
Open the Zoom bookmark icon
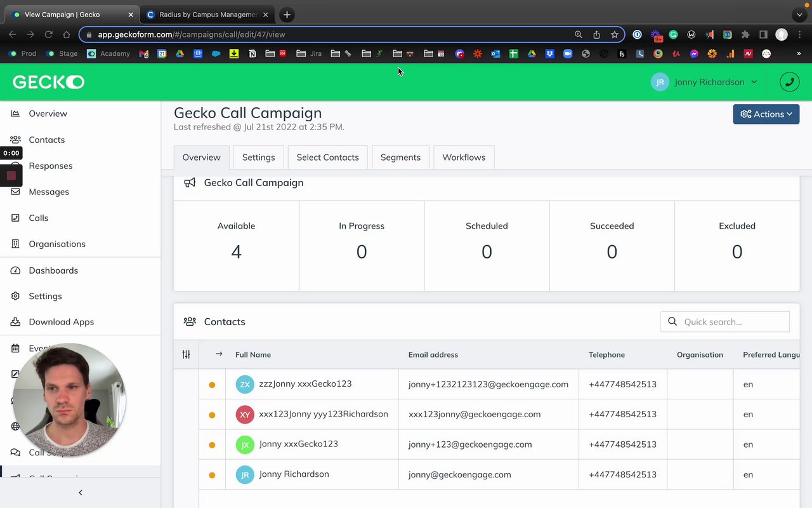click(x=568, y=54)
